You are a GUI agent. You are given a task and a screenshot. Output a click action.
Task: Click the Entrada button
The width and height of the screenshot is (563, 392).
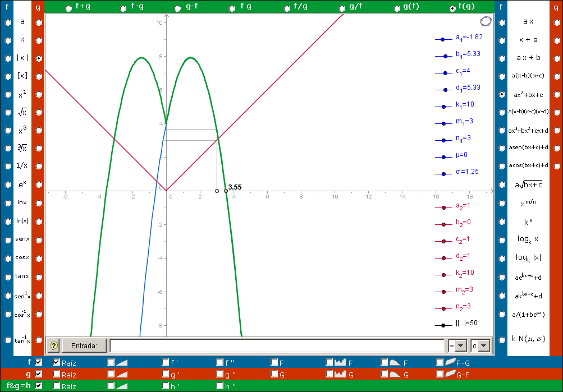click(84, 346)
